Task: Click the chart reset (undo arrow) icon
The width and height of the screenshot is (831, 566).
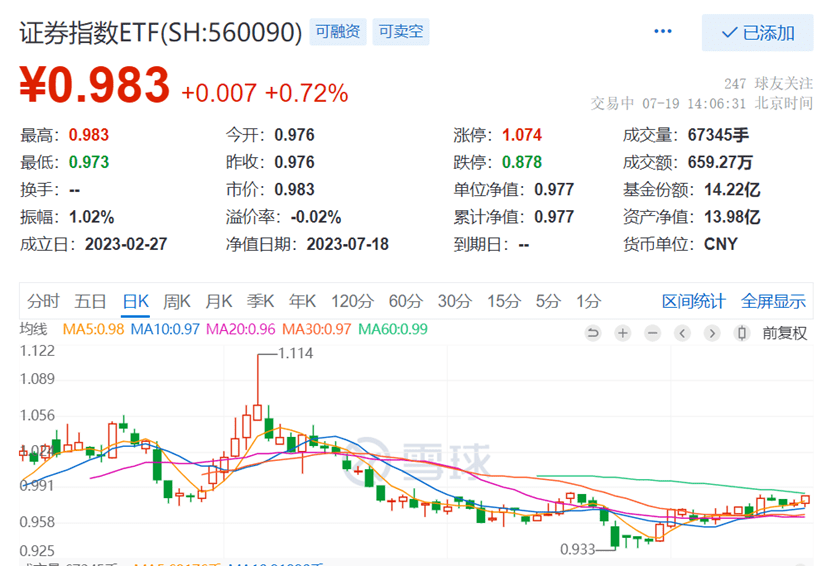Action: click(x=593, y=333)
